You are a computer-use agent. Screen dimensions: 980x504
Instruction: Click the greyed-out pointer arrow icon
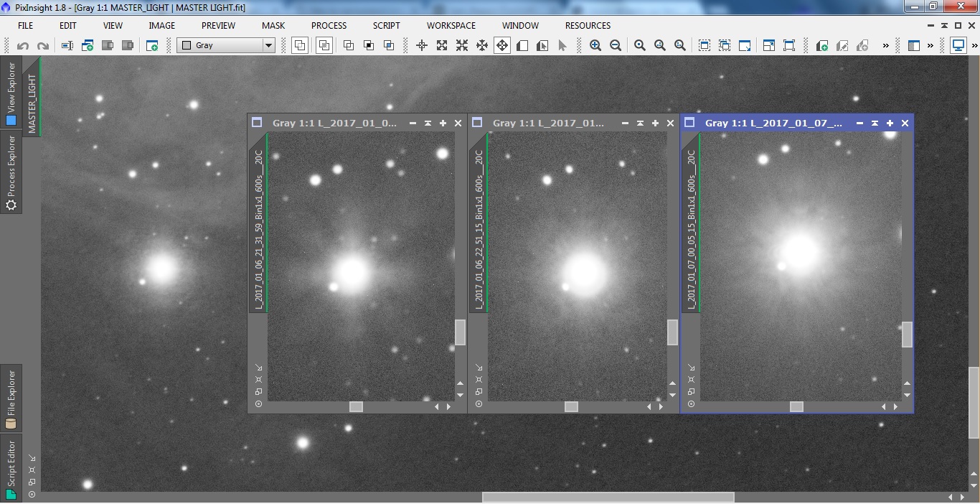coord(562,45)
